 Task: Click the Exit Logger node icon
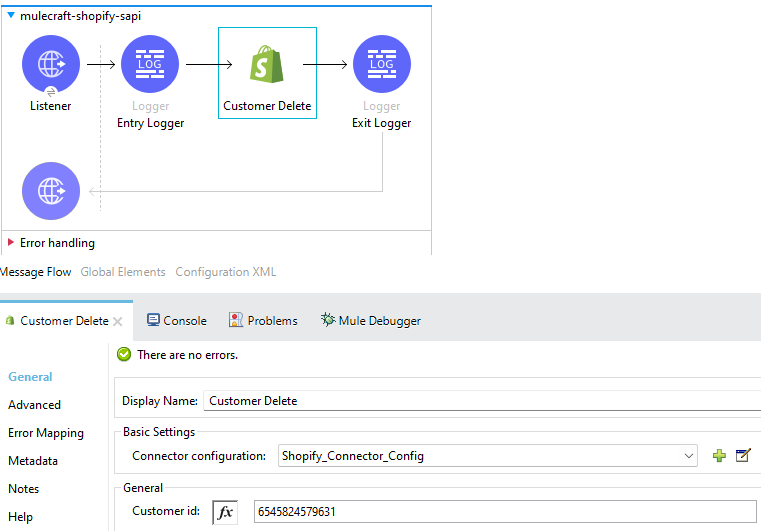point(381,64)
